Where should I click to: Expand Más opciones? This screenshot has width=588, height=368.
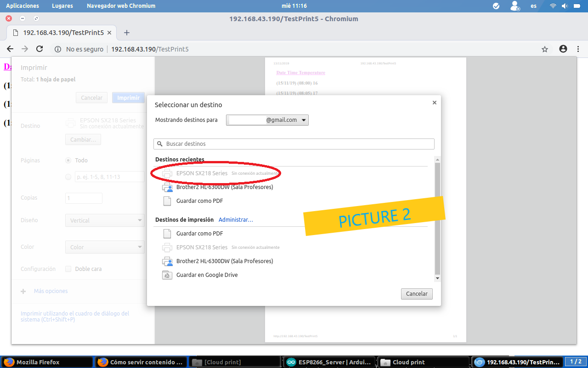pyautogui.click(x=44, y=291)
